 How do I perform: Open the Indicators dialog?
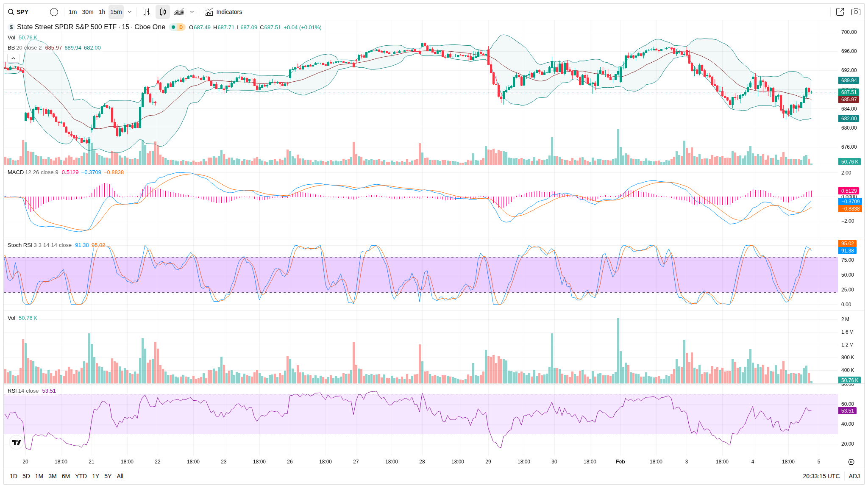point(223,12)
